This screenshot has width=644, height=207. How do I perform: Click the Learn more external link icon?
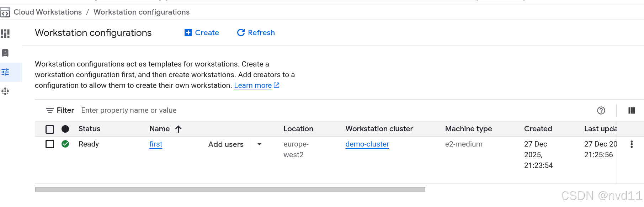click(x=276, y=85)
